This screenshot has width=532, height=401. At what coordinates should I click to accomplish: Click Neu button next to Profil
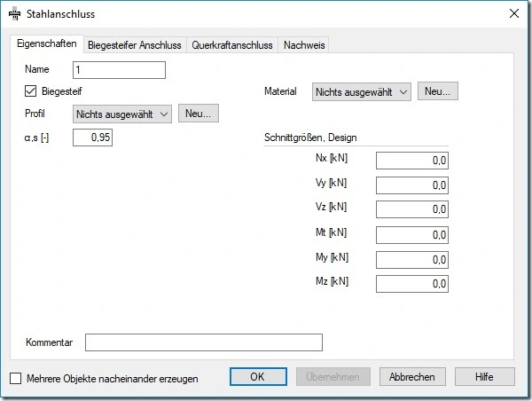pos(199,114)
